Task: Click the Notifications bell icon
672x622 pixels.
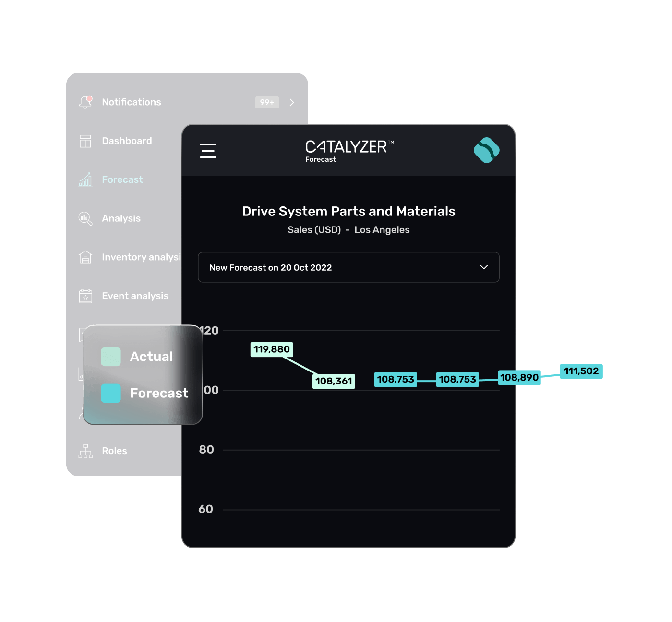Action: pyautogui.click(x=85, y=102)
